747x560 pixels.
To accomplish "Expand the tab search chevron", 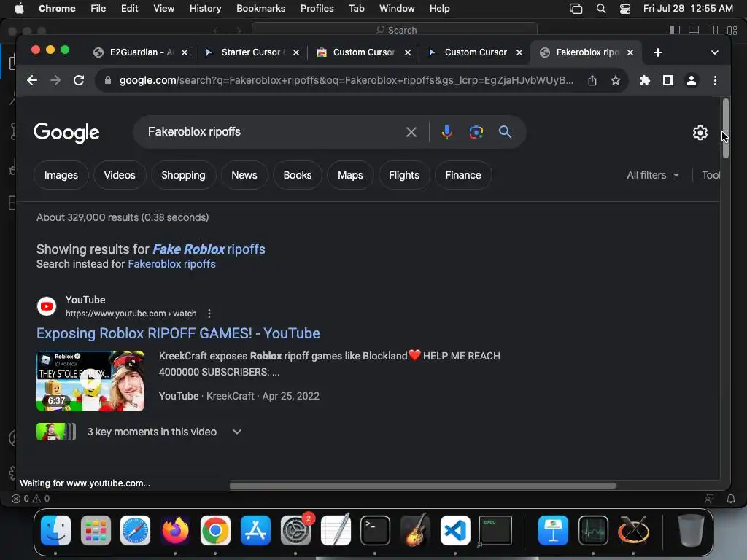I will (715, 52).
